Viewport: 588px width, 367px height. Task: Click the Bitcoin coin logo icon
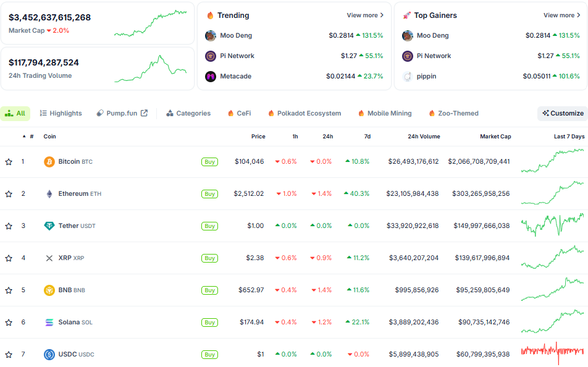[x=49, y=162]
